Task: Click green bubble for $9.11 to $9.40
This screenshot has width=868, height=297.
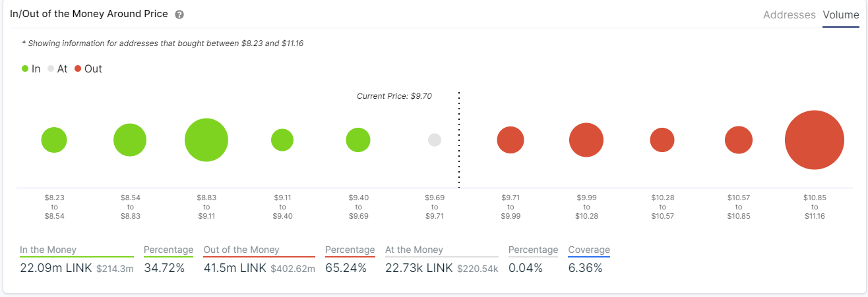Action: click(x=282, y=140)
